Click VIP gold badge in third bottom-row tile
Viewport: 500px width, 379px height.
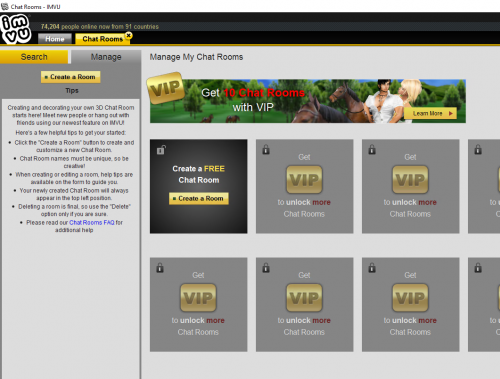point(410,298)
